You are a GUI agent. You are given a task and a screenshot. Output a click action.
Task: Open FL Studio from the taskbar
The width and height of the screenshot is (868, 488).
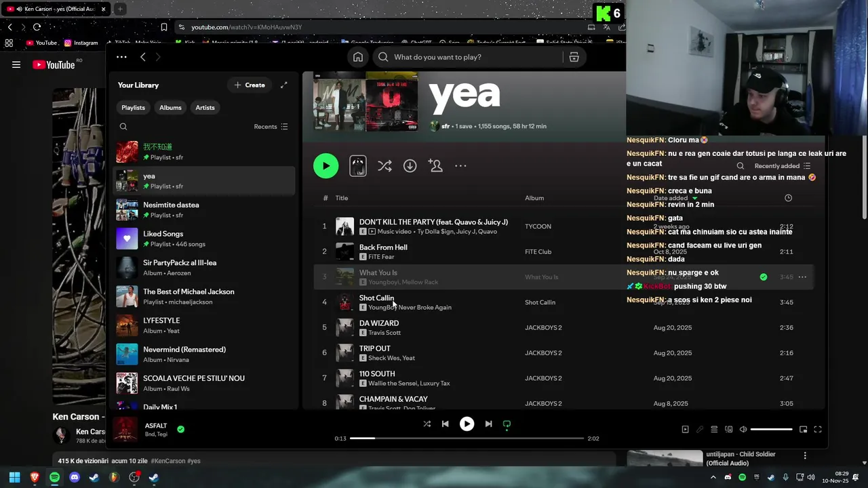pos(114,477)
